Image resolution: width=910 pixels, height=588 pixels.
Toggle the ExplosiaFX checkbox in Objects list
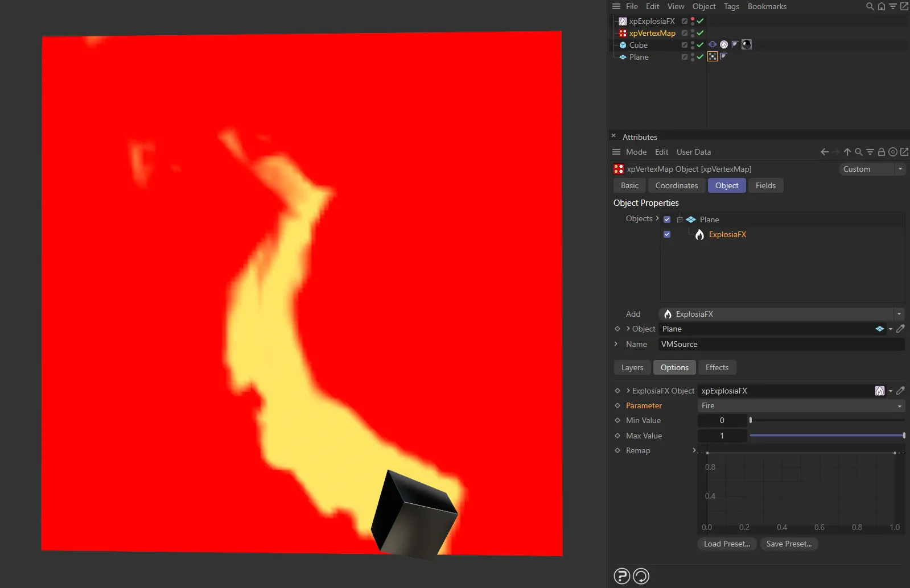(667, 234)
